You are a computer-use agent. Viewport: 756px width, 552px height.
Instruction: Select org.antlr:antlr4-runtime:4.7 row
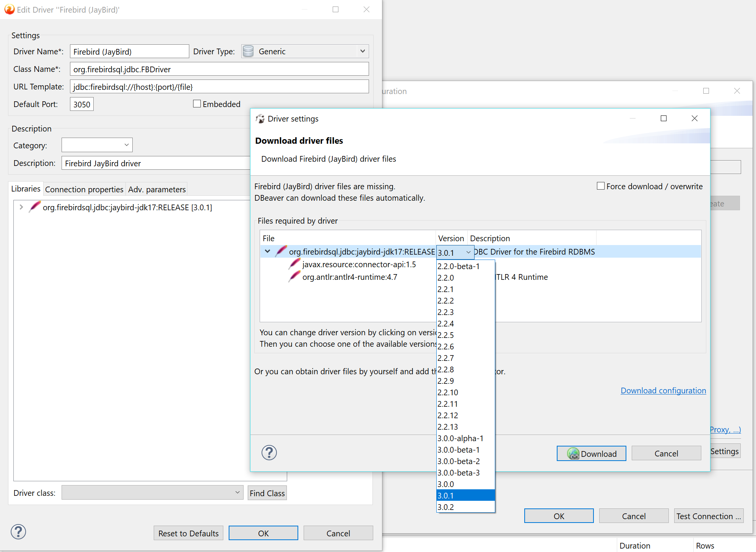click(350, 277)
